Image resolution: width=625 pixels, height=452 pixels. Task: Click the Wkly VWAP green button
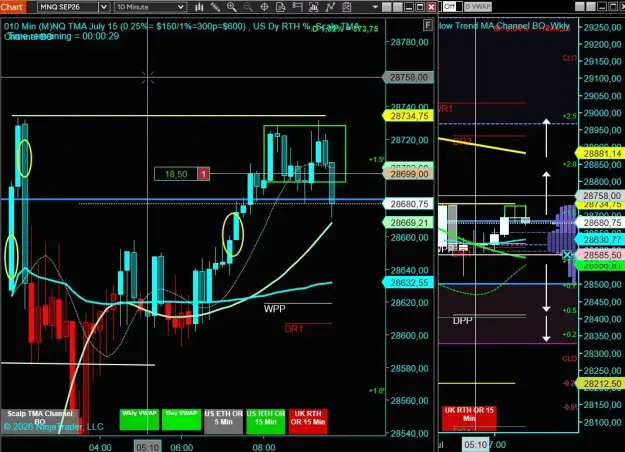tap(139, 419)
